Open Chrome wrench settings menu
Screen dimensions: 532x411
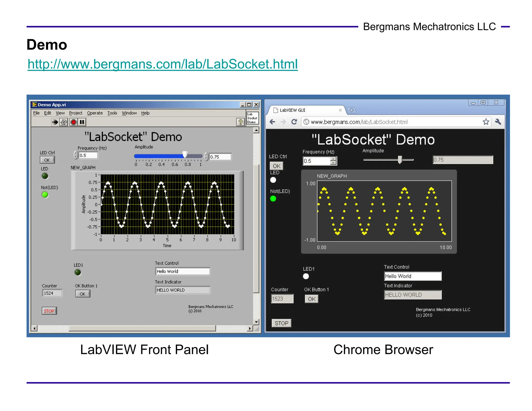498,122
